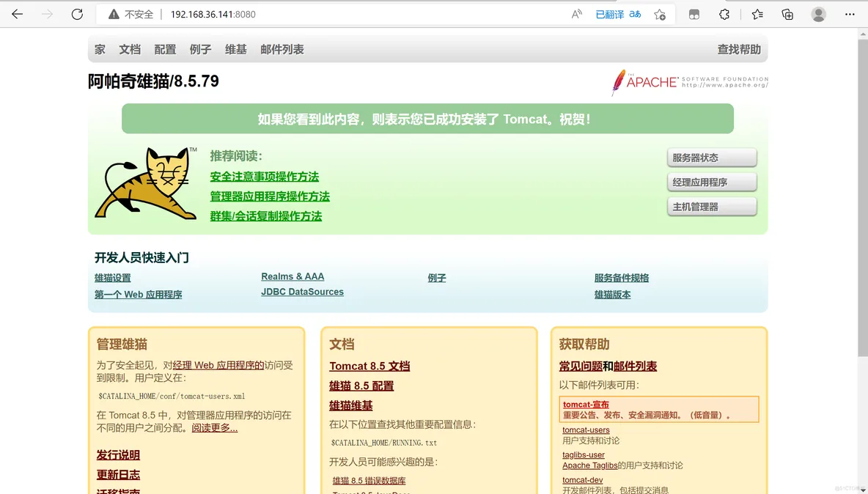
Task: Open the tomcat-dev mailing list link
Action: click(582, 480)
